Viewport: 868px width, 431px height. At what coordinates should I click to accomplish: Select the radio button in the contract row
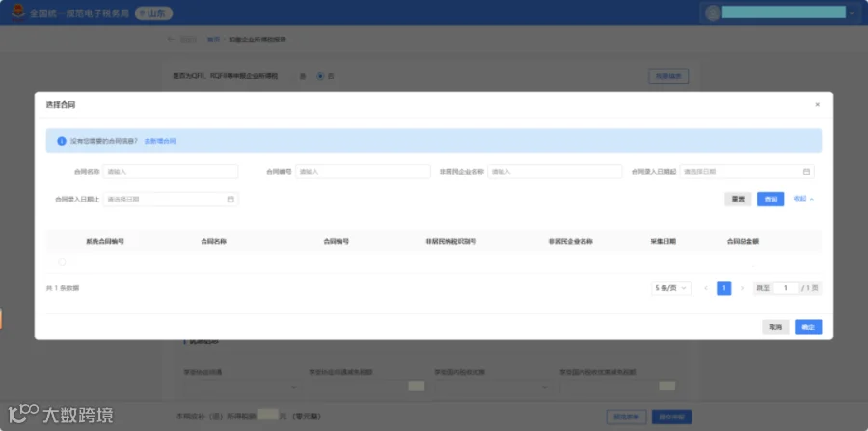[62, 262]
